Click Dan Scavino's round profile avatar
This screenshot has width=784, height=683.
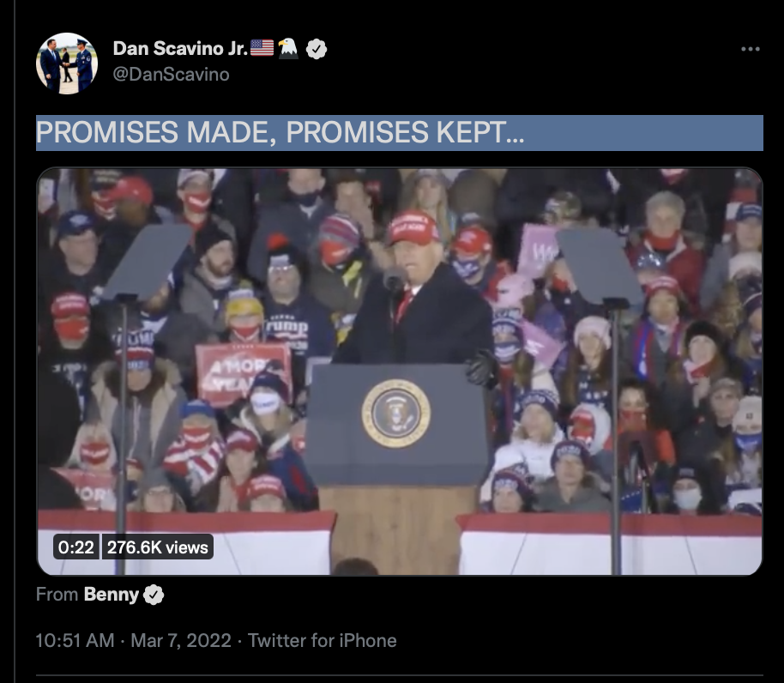coord(67,63)
